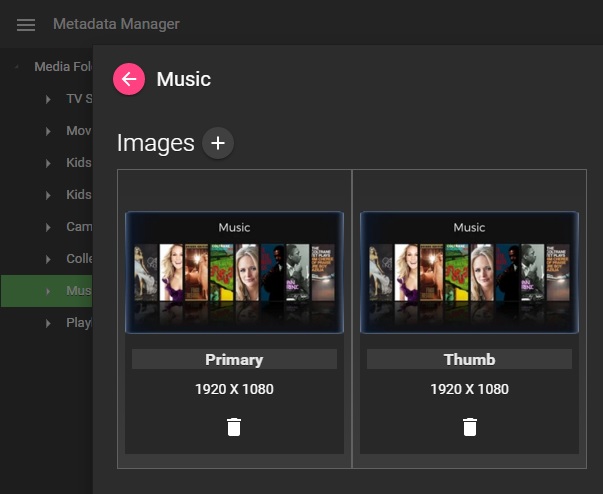The image size is (603, 494).
Task: Select the Media Fol… root item
Action: (x=63, y=67)
